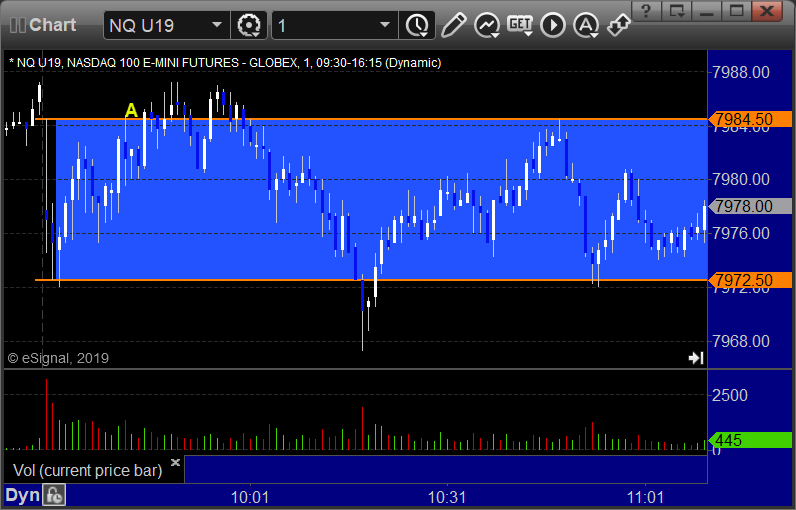Open the GET tools menu icon

tap(520, 25)
